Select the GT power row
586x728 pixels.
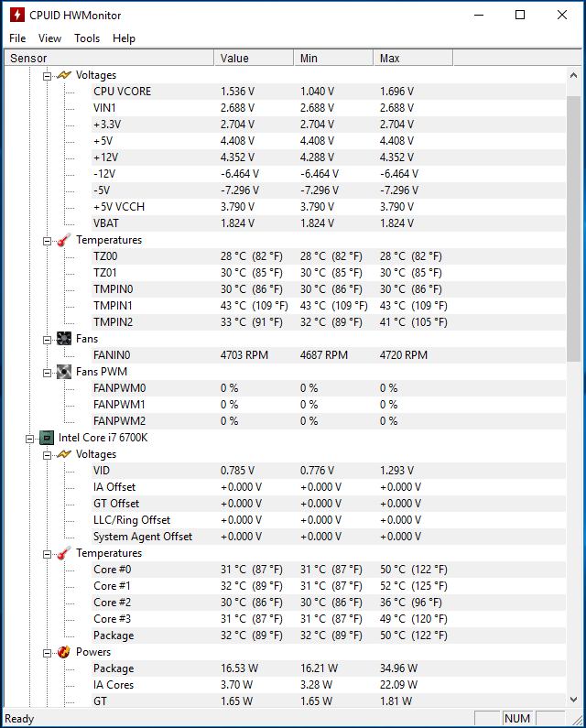point(329,701)
